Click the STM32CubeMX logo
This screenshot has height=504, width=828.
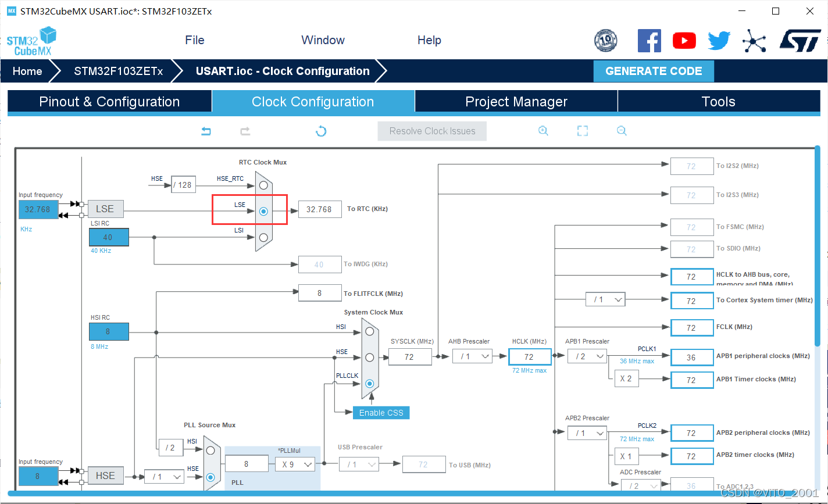(32, 41)
